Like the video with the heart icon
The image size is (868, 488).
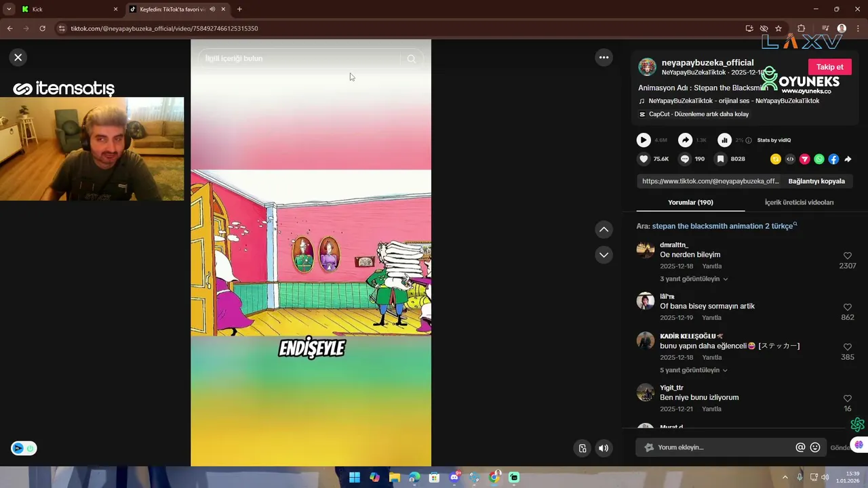pyautogui.click(x=644, y=159)
